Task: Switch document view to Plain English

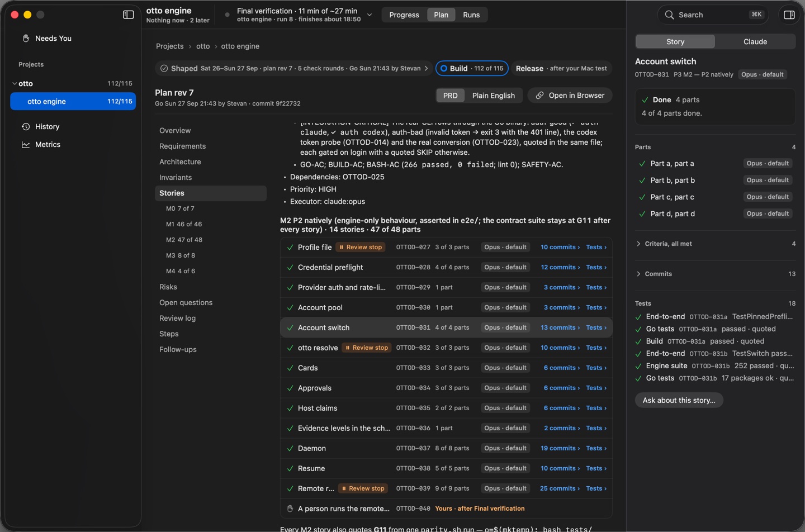Action: tap(494, 96)
